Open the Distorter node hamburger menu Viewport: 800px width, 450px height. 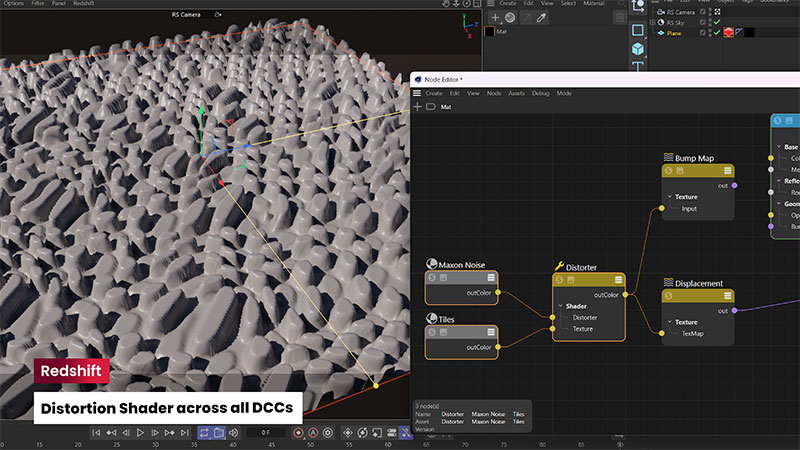[x=619, y=280]
